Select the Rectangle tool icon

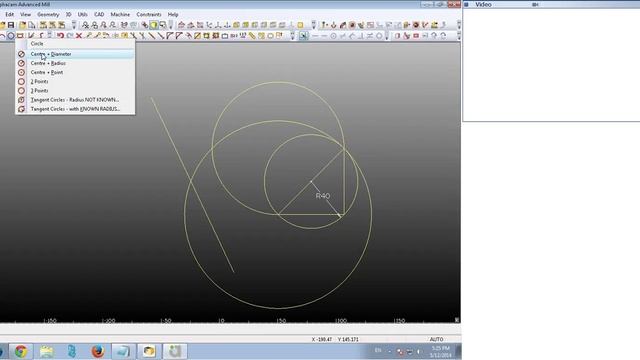pyautogui.click(x=20, y=36)
